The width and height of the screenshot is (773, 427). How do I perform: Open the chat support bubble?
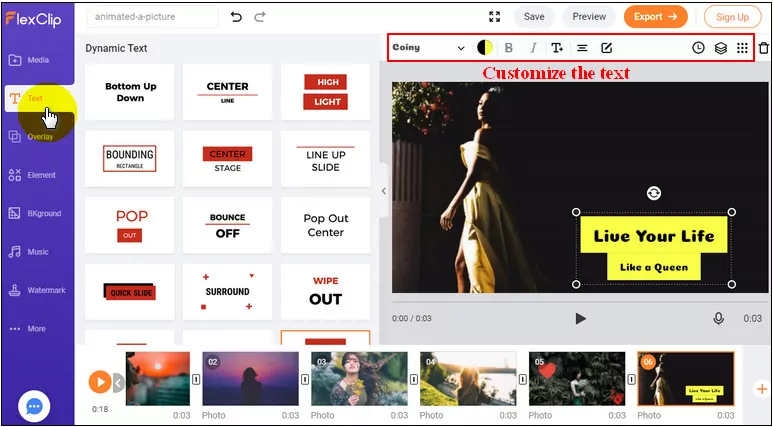click(34, 406)
